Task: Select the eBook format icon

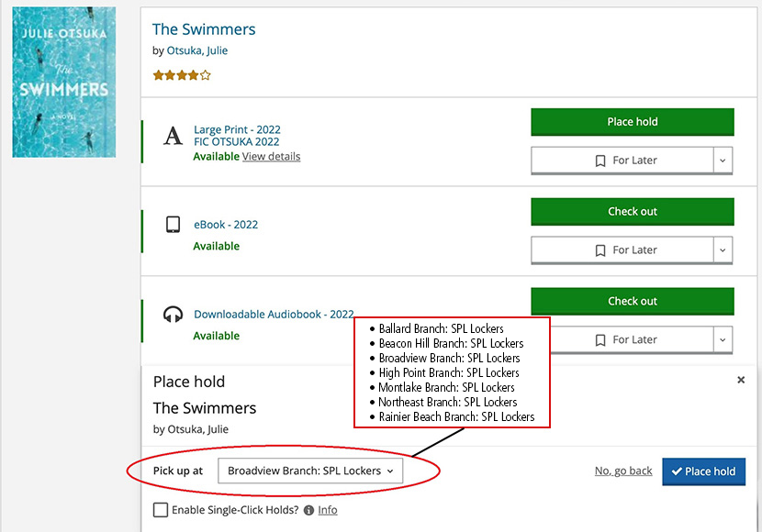Action: tap(173, 225)
